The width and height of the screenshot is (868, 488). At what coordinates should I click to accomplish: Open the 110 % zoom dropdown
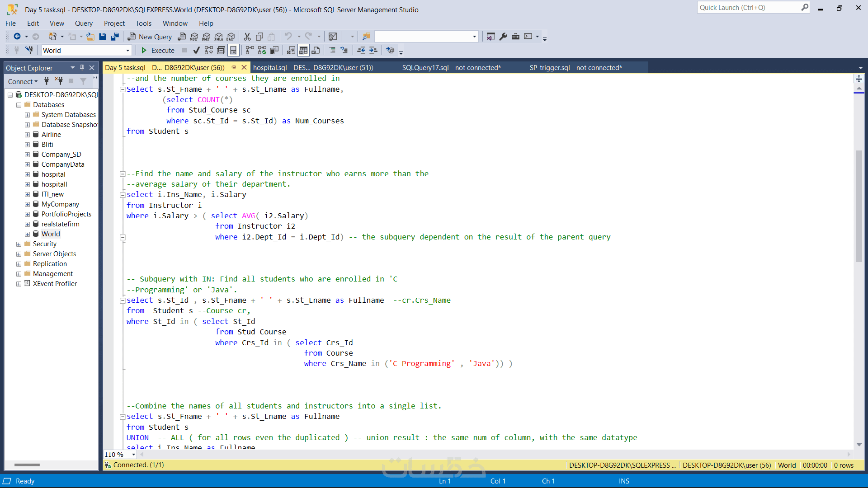coord(133,455)
